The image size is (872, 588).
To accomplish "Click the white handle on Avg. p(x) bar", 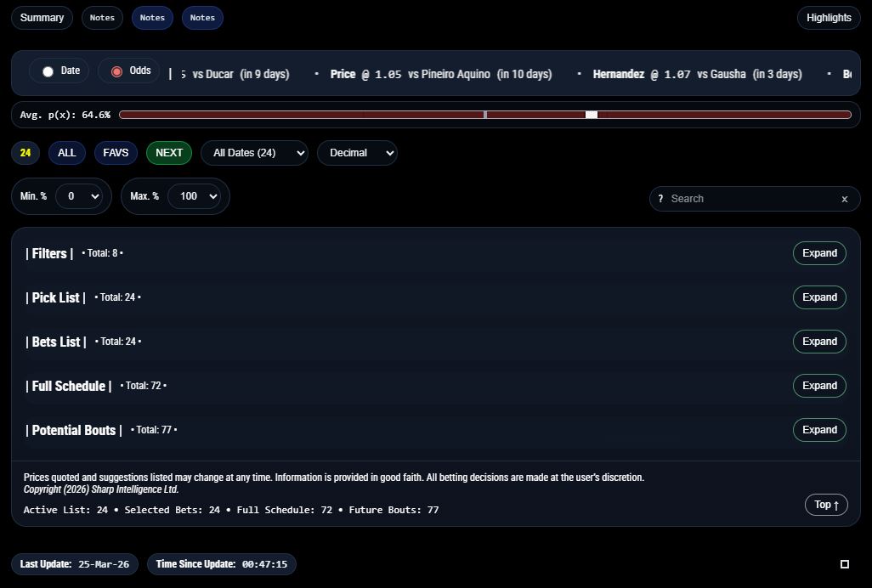I will (x=592, y=115).
